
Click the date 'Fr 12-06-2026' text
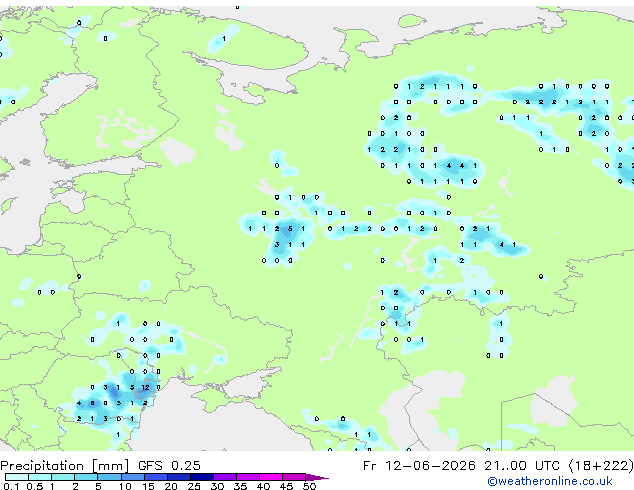point(419,466)
